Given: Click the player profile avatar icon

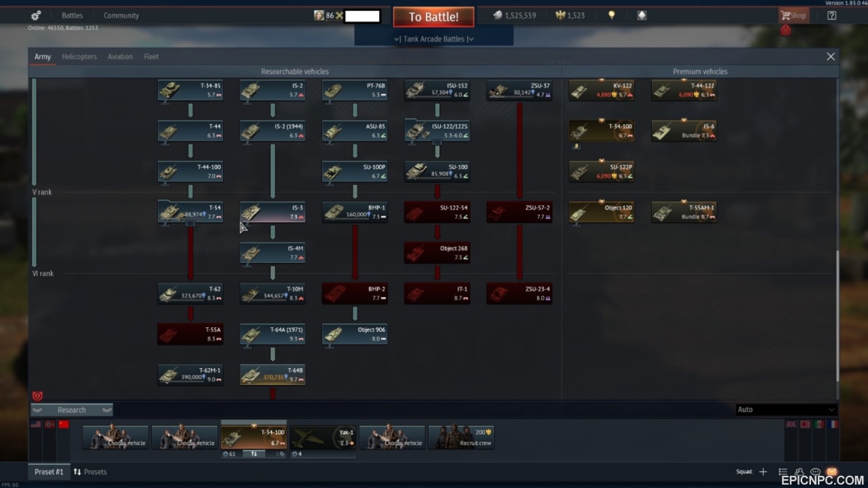Looking at the screenshot, I should pyautogui.click(x=319, y=16).
